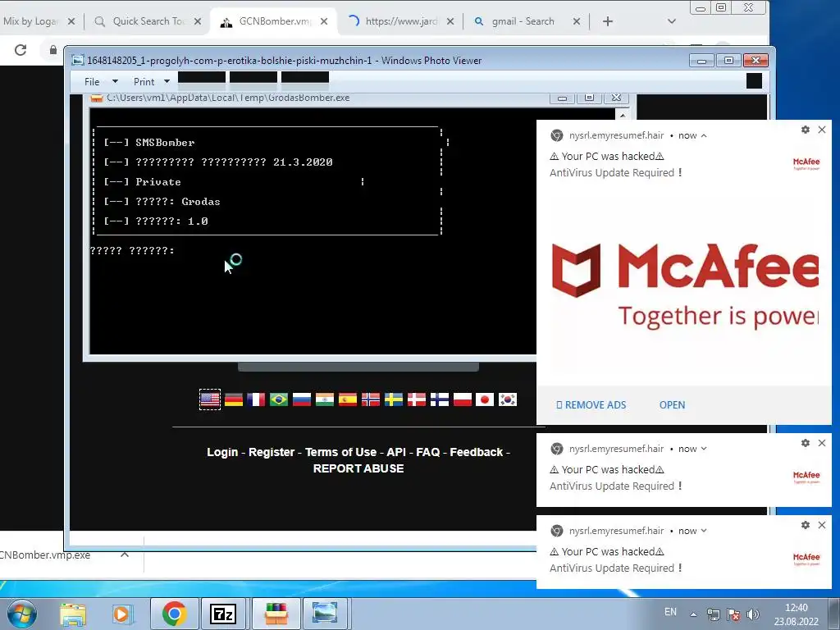Select the Polish flag

point(463,399)
